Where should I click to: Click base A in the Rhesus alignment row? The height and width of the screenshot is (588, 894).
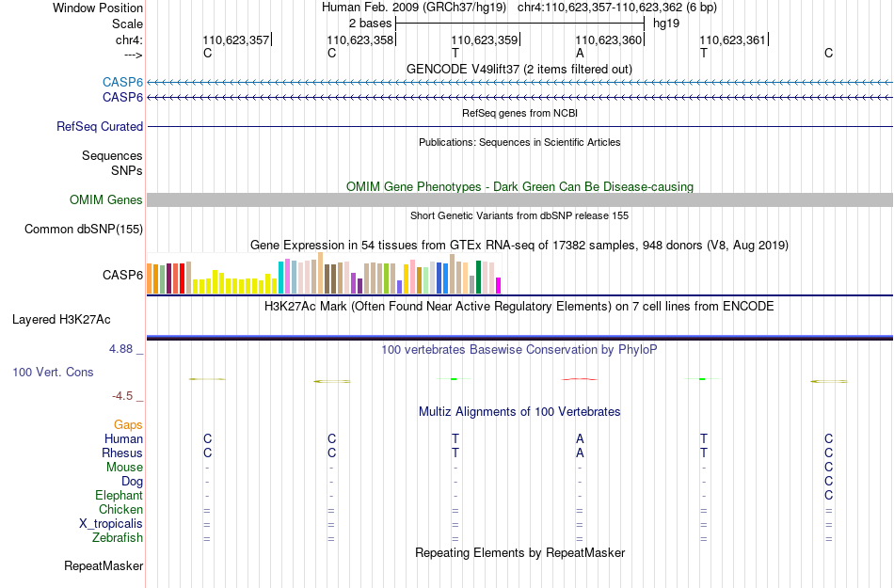point(580,453)
